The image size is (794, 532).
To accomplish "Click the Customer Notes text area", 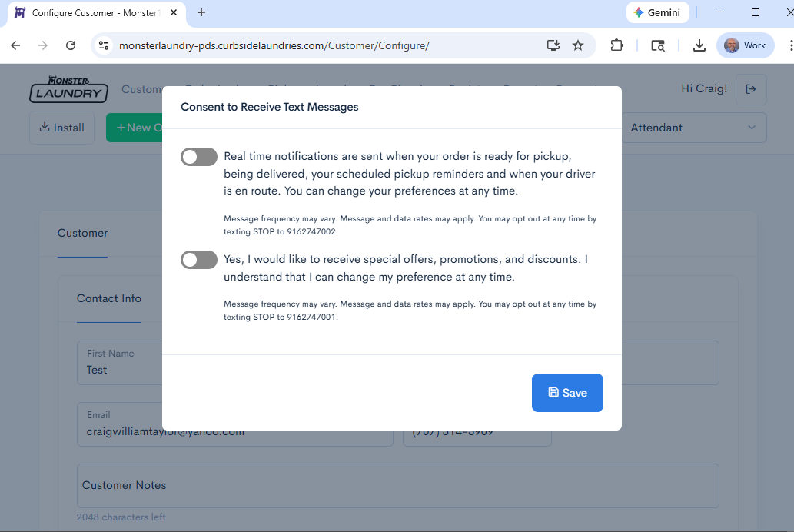I will pos(397,485).
